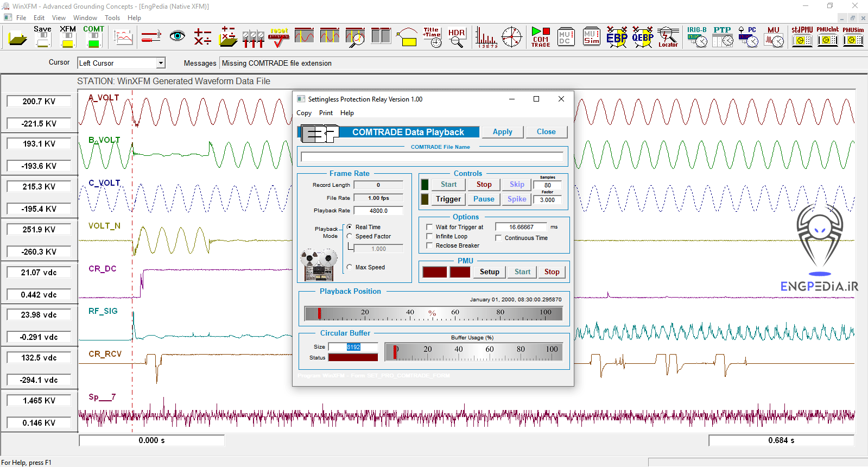868x467 pixels.
Task: Click the Samples value field
Action: click(x=548, y=185)
